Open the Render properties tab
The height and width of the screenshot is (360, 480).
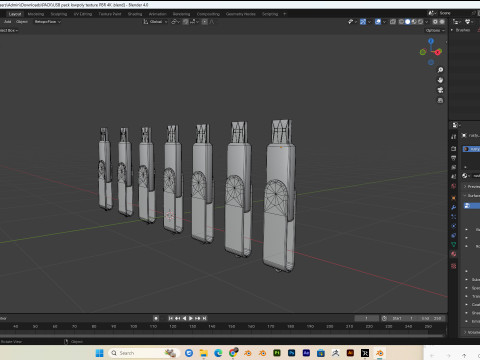coord(453,148)
